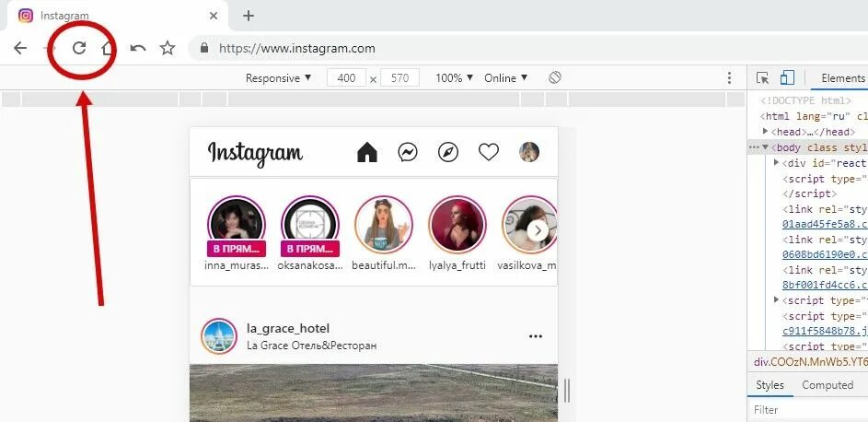Open the 0608bd6190e0 stylesheet link
The image size is (868, 422).
825,254
